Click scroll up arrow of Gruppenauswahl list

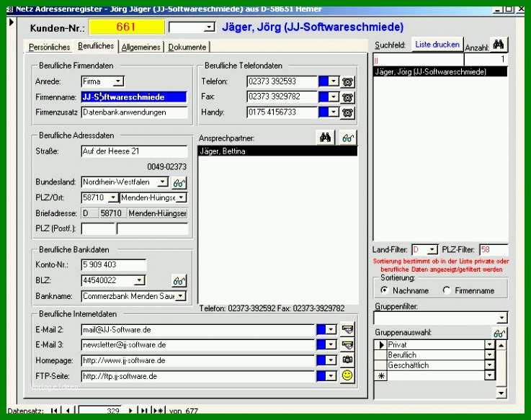pos(501,345)
